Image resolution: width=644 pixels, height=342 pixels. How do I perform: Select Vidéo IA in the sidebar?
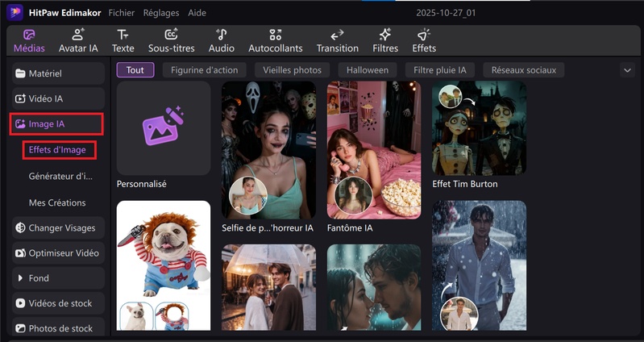coord(58,98)
